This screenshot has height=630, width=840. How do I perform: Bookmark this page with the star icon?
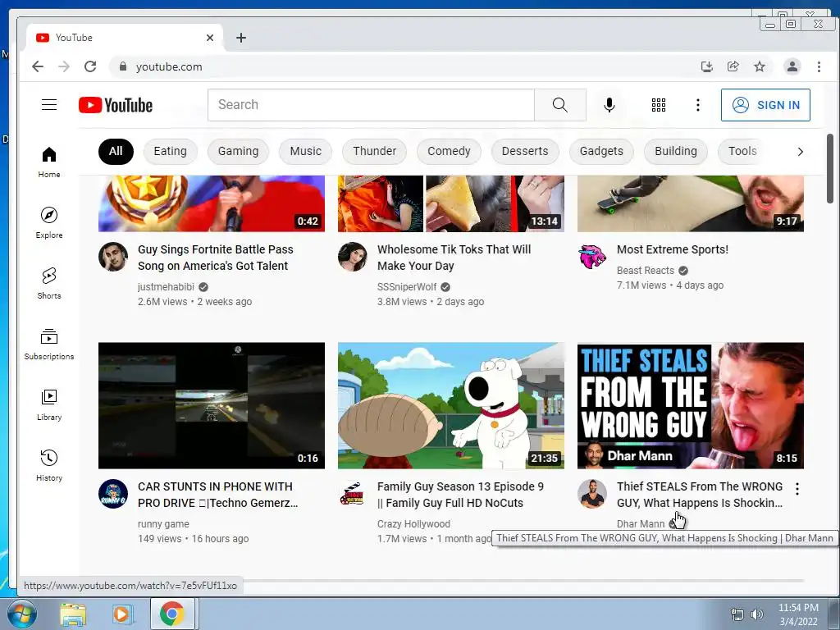click(x=759, y=66)
